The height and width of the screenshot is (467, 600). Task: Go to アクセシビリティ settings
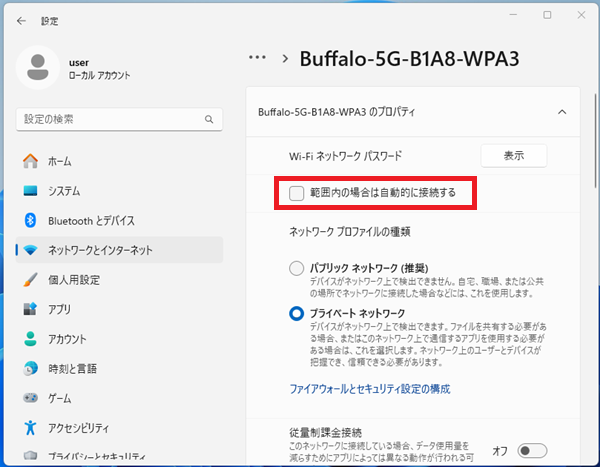point(119,428)
